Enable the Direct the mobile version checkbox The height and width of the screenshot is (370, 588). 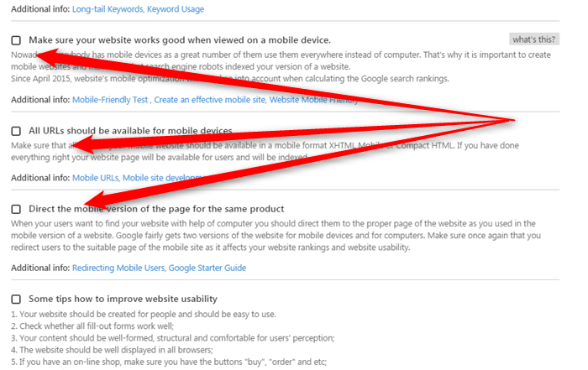point(16,209)
